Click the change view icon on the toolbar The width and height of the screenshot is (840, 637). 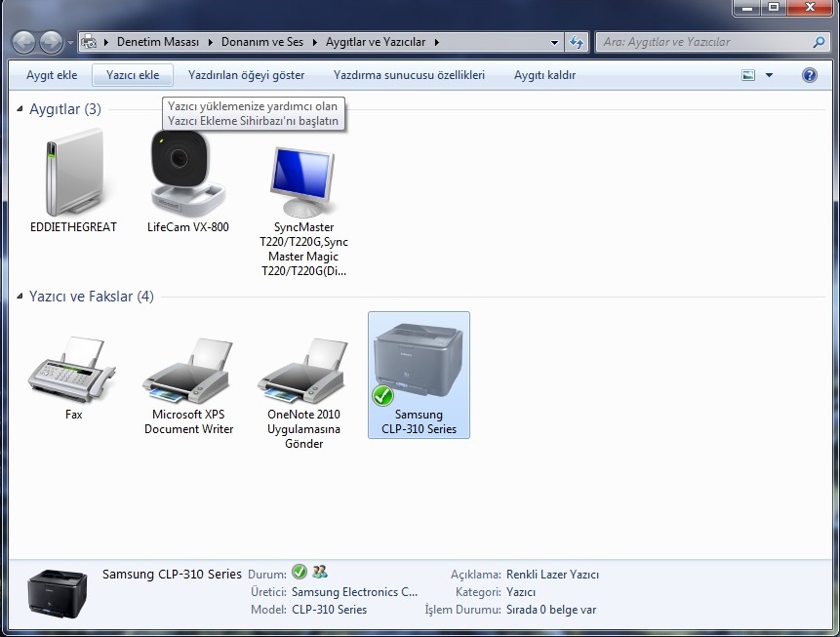[x=749, y=74]
